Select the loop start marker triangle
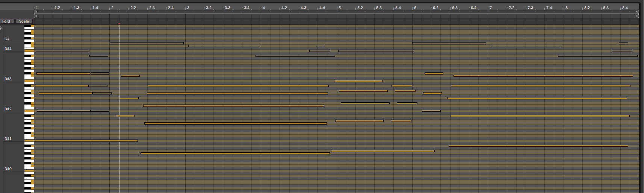The height and width of the screenshot is (193, 644). (36, 12)
